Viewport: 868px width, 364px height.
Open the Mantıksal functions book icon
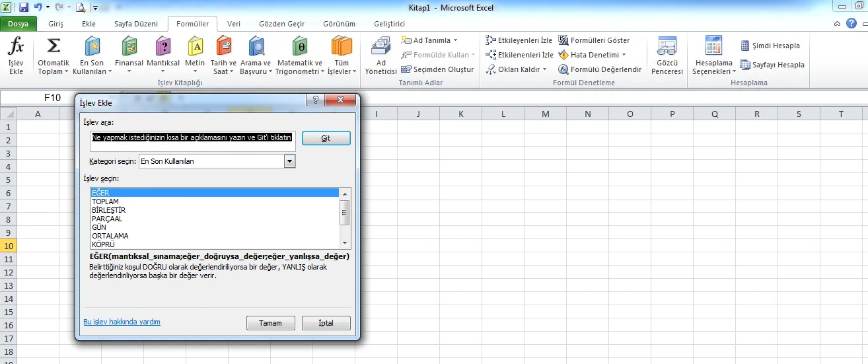click(163, 48)
